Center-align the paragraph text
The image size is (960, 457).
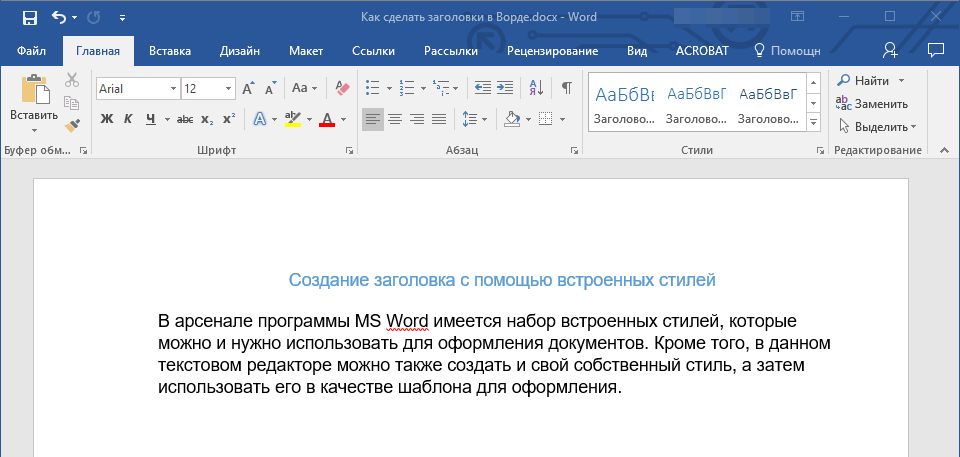click(x=395, y=120)
